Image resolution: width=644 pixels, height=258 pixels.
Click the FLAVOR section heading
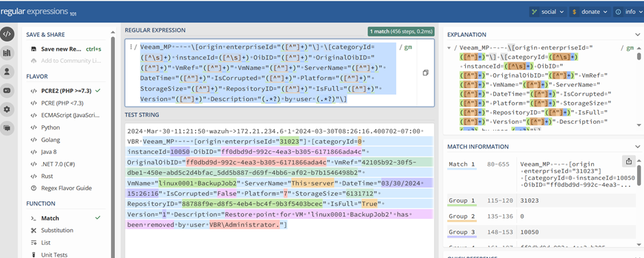[x=37, y=76]
